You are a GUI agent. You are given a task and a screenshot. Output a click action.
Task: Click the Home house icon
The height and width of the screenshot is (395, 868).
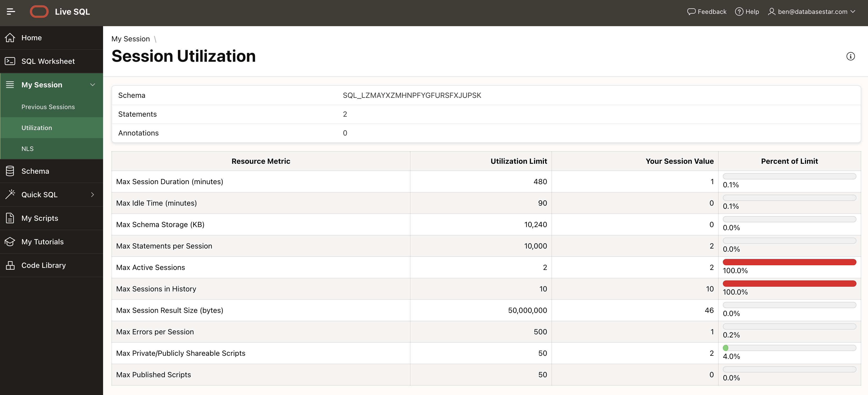click(10, 38)
